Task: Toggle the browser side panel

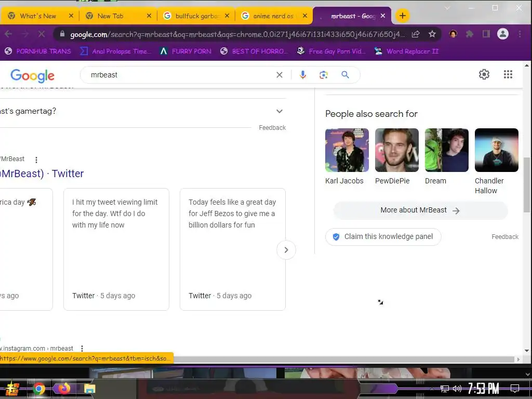Action: [486, 34]
